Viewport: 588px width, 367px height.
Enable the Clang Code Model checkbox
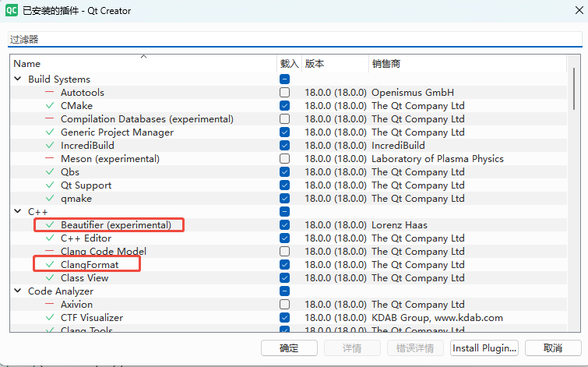coord(284,252)
